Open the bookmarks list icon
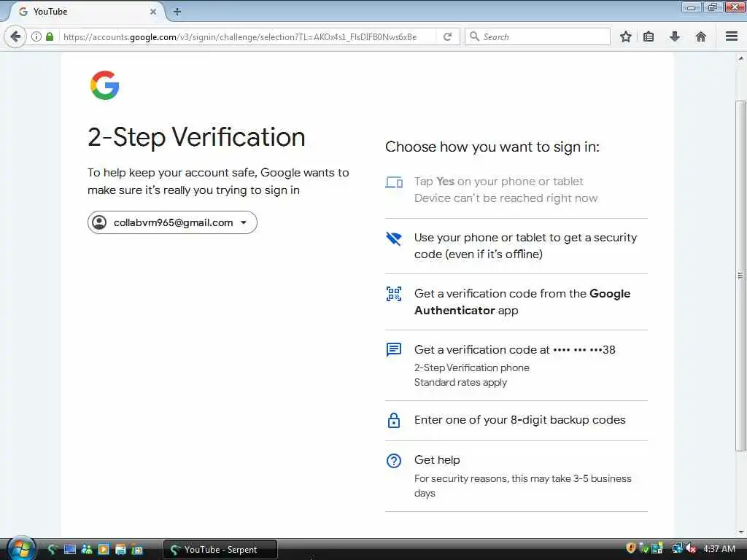 point(649,36)
